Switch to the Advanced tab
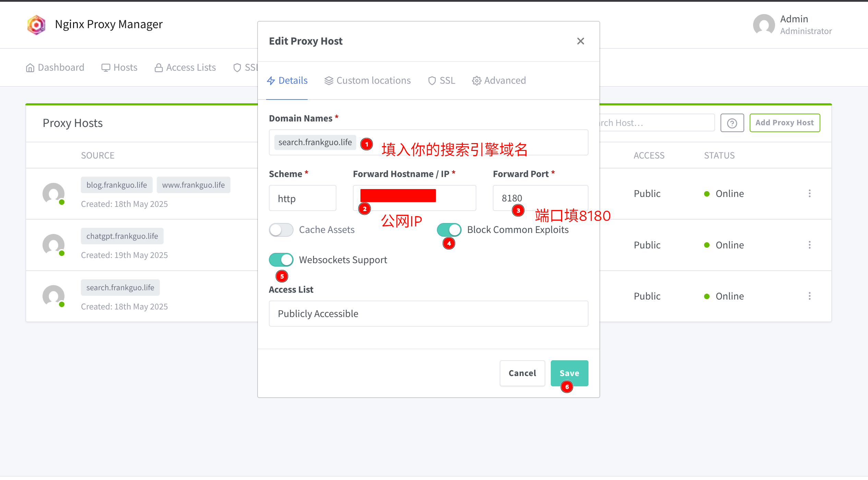Viewport: 868px width, 480px height. (499, 81)
